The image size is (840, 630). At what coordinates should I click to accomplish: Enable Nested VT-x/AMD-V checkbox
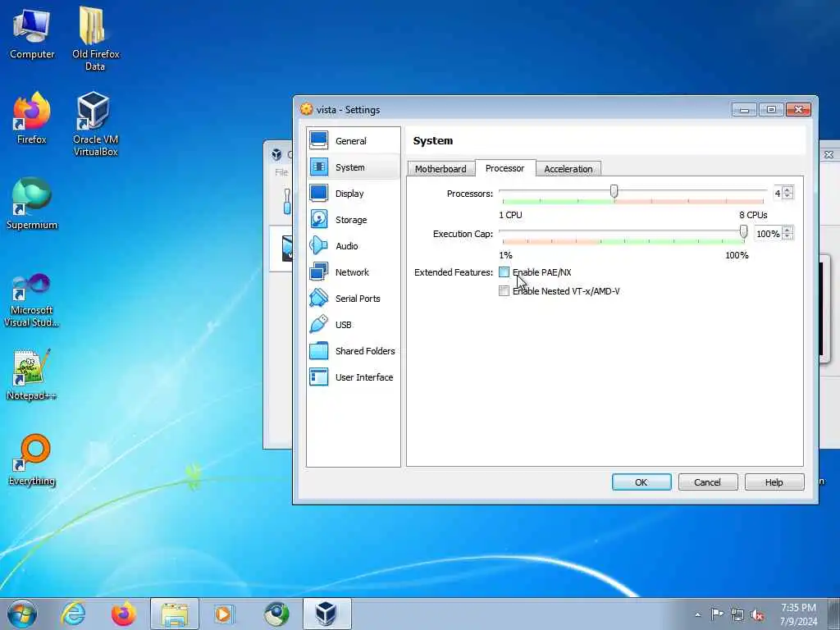click(504, 291)
